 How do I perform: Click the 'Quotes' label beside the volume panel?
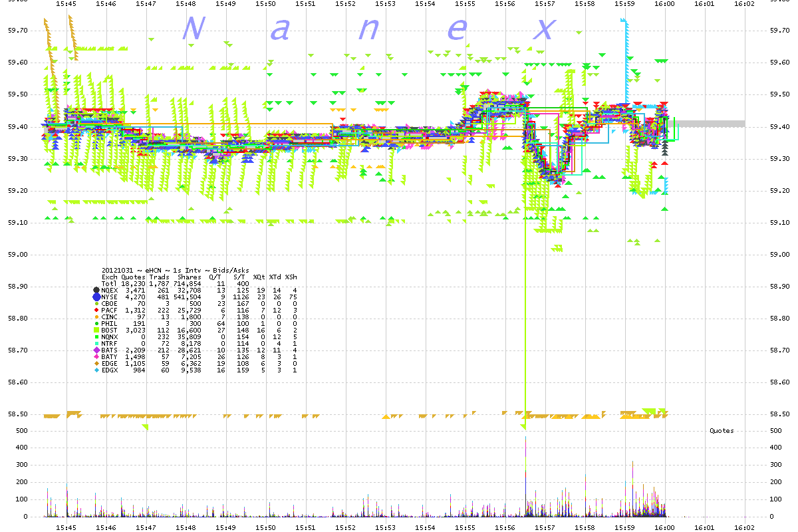[x=722, y=431]
